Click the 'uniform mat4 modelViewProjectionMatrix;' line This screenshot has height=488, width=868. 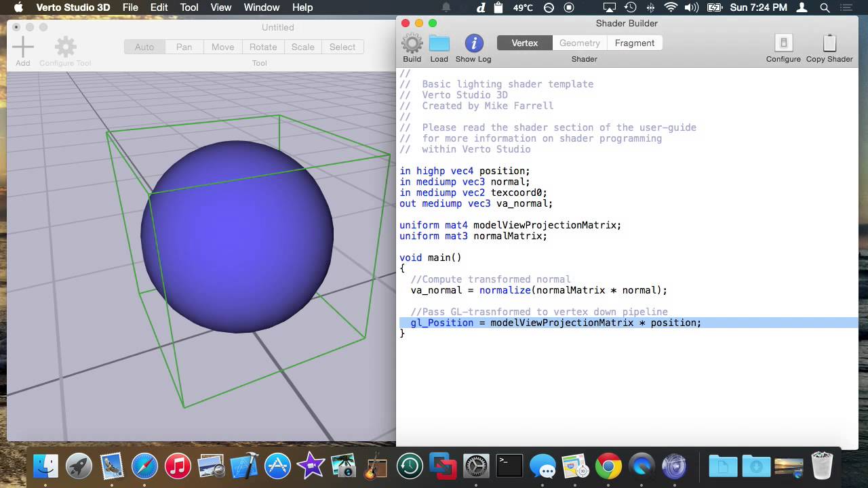coord(510,225)
